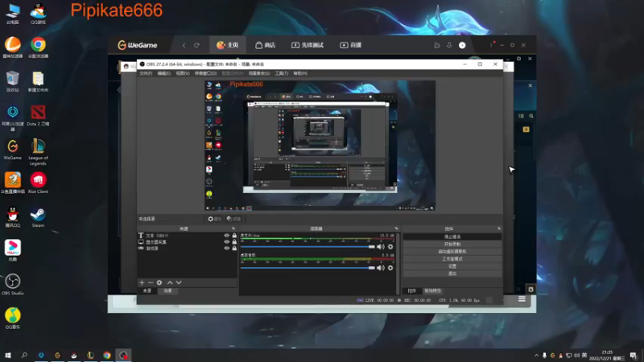Viewport: 644px width, 362px height.
Task: Switch to WeGame 直播 tab
Action: (351, 45)
